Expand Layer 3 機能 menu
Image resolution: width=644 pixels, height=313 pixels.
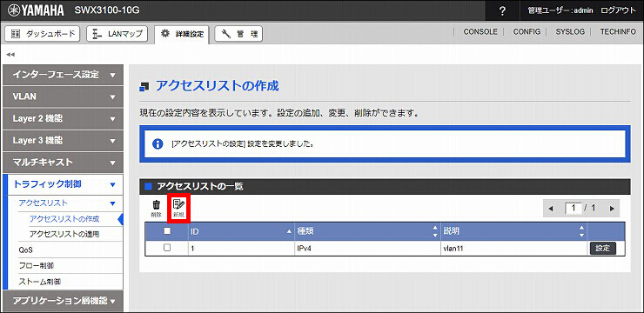(x=63, y=140)
